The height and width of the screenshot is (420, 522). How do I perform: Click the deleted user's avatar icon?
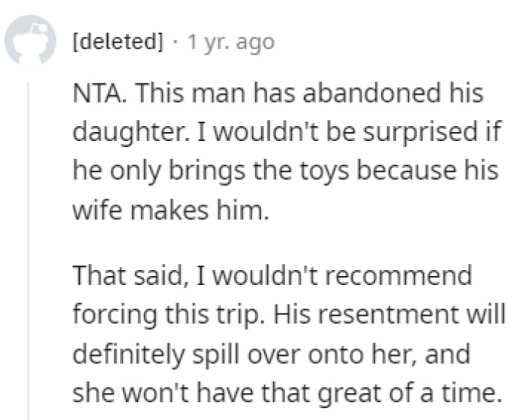tap(32, 40)
